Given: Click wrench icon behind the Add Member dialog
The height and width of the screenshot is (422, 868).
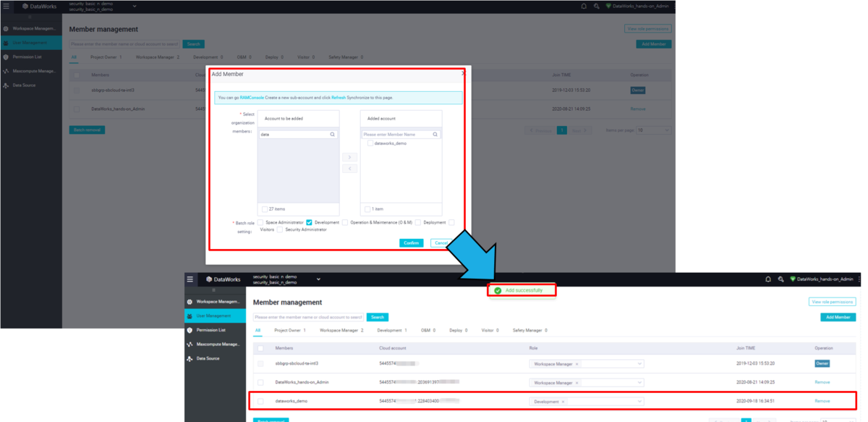Looking at the screenshot, I should [596, 6].
